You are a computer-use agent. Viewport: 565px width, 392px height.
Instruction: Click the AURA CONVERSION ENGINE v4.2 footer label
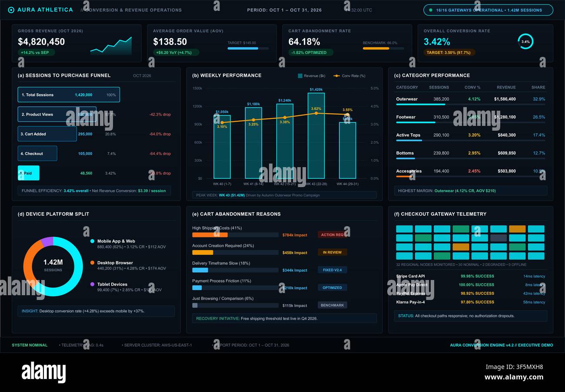[x=502, y=345]
